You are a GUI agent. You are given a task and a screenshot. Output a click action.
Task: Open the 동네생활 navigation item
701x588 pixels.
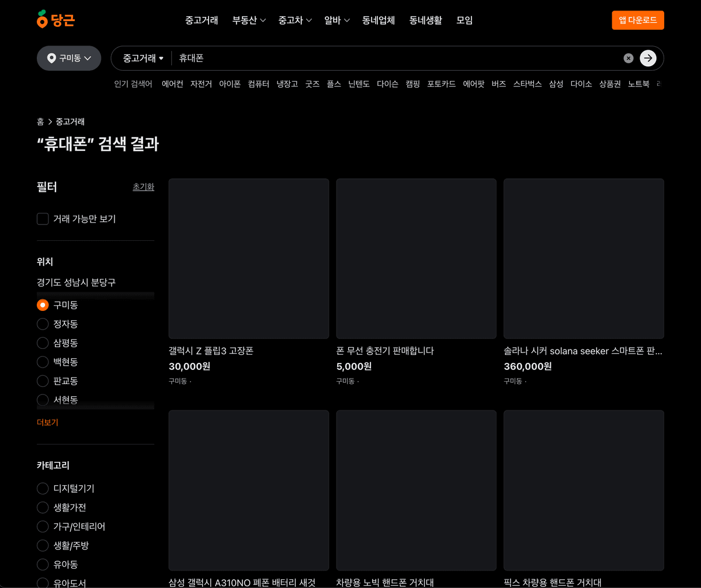(426, 20)
